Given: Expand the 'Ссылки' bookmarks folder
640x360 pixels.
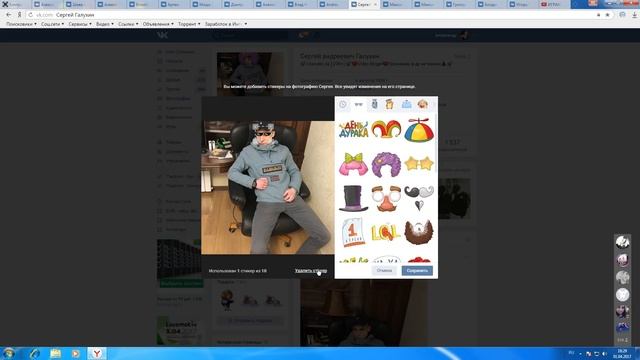Looking at the screenshot, I should tap(128, 24).
